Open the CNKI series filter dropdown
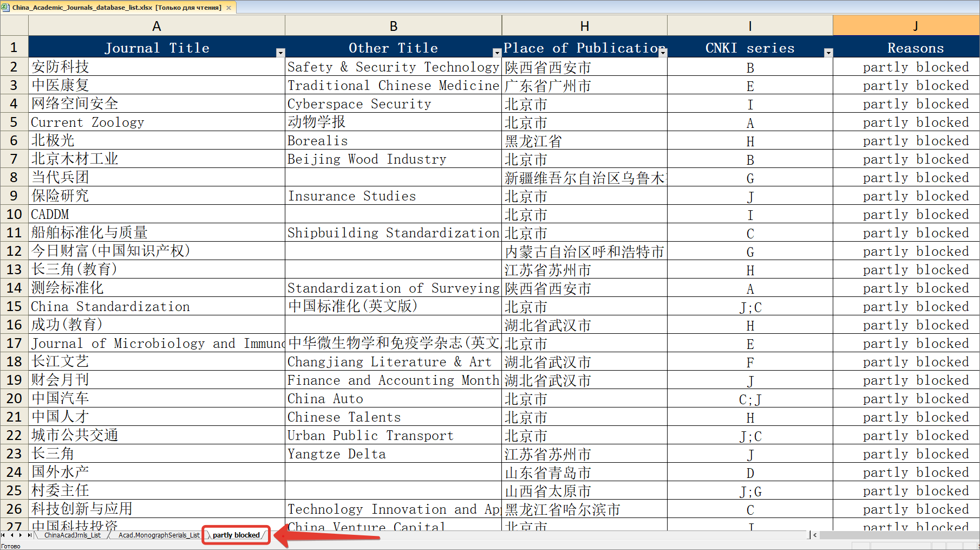Screen dimensions: 980x550 pos(828,53)
